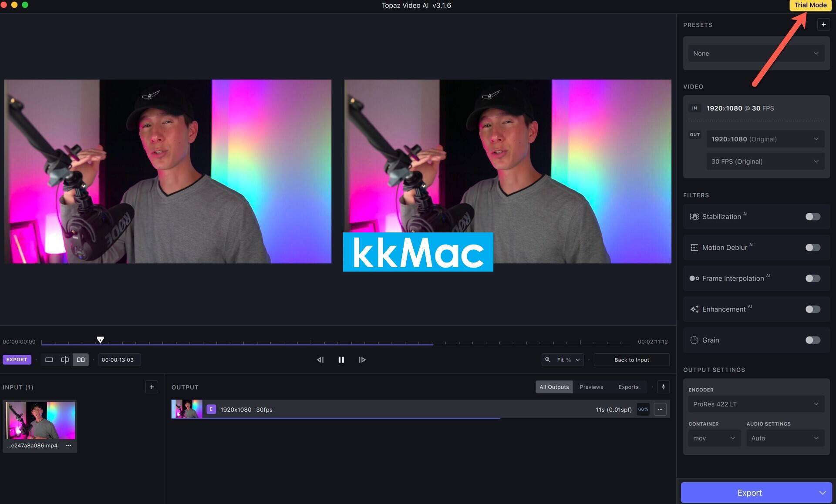Turn on Motion Deblur
The height and width of the screenshot is (504, 836).
(812, 248)
